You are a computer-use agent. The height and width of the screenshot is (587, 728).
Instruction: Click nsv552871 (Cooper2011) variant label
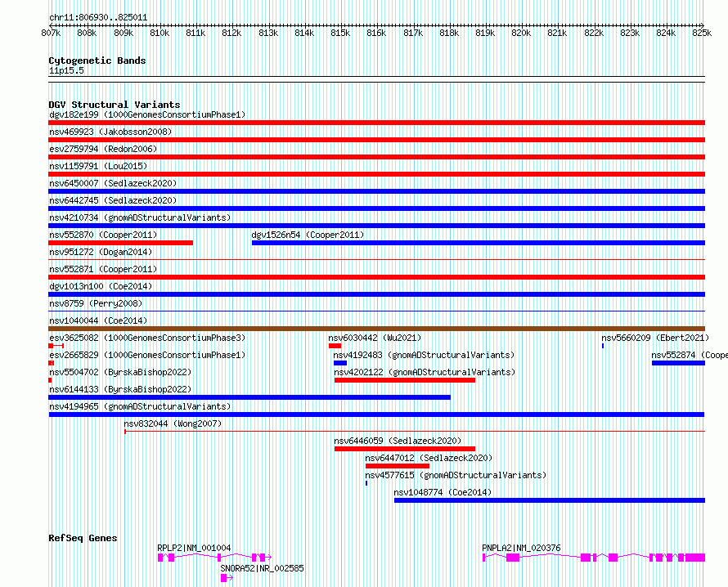103,269
